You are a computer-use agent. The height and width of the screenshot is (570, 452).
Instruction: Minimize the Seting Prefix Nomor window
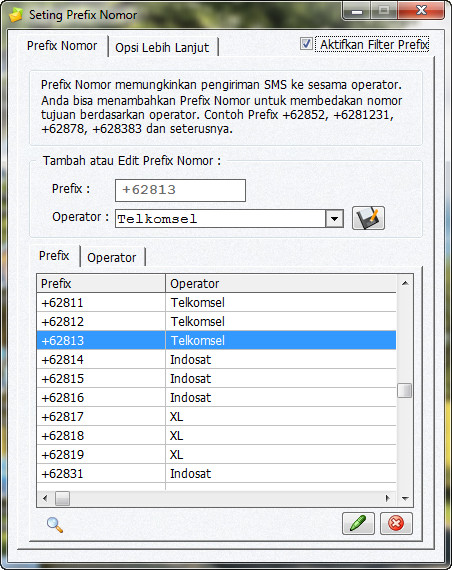pyautogui.click(x=356, y=11)
